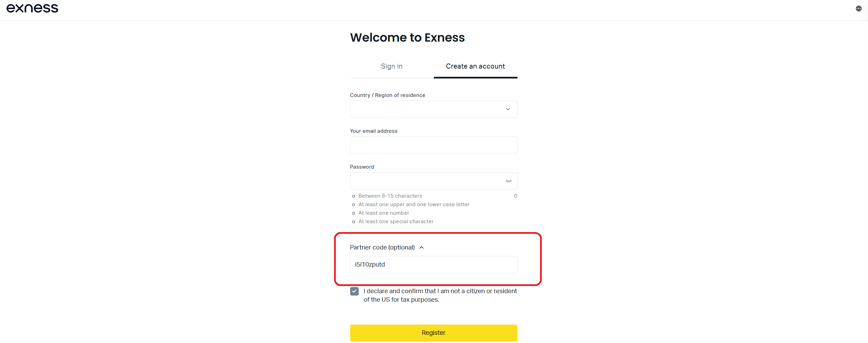
Task: Uncheck the US tax declaration checkbox
Action: [x=354, y=291]
